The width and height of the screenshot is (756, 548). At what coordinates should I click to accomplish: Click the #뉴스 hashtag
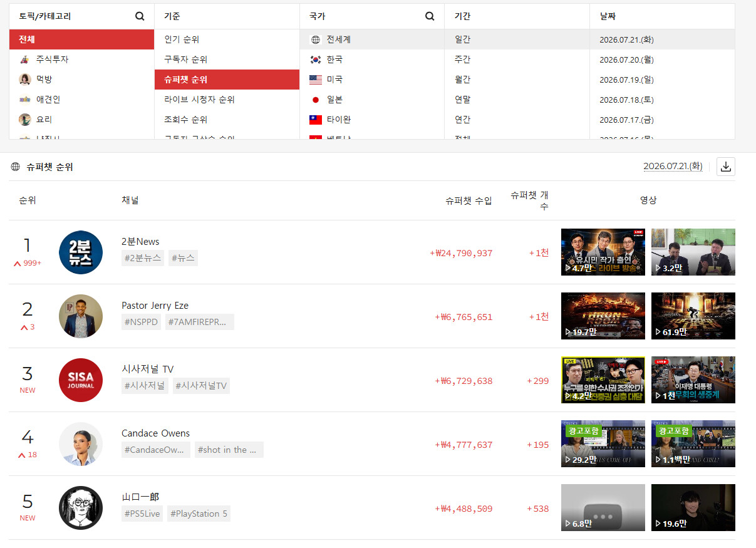click(x=183, y=258)
